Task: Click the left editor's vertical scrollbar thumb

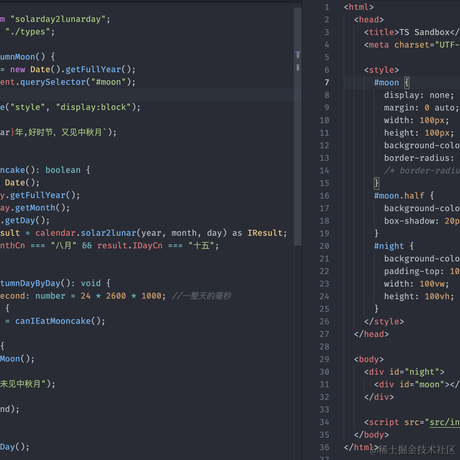Action: [x=298, y=127]
